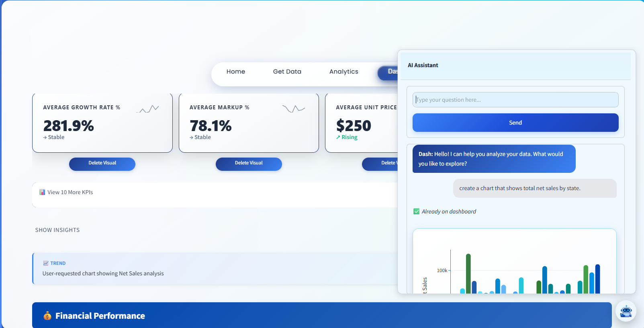The height and width of the screenshot is (328, 644).
Task: Click the green Rising arrow under $250
Action: click(338, 137)
